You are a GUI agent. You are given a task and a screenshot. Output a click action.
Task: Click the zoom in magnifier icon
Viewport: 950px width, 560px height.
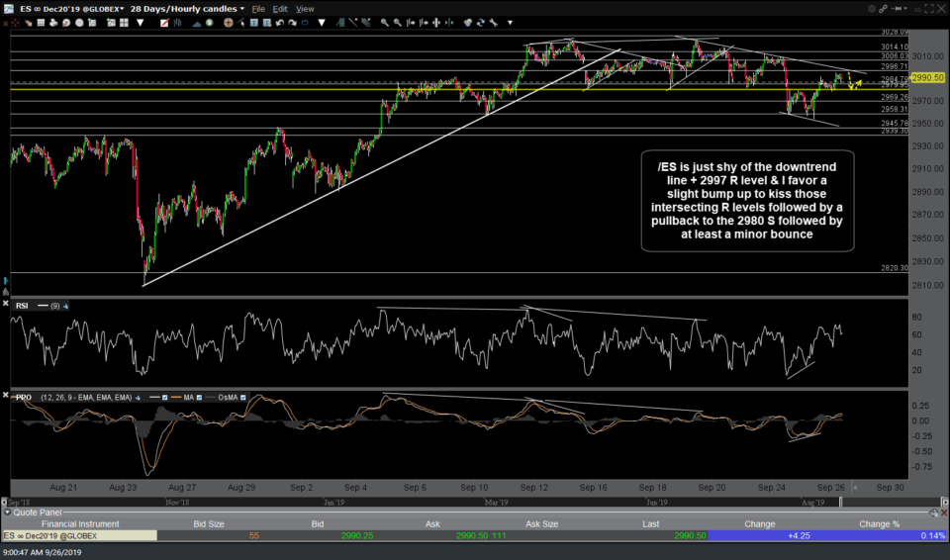pos(385,23)
